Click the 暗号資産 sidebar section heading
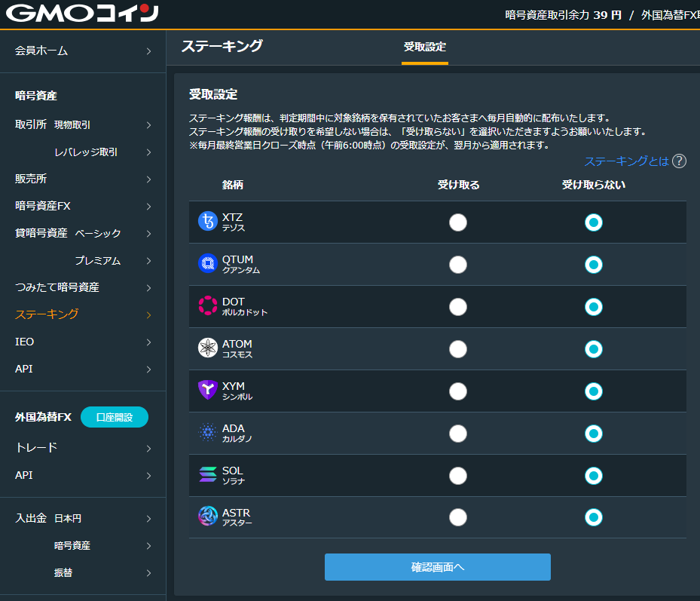The image size is (700, 601). click(36, 96)
